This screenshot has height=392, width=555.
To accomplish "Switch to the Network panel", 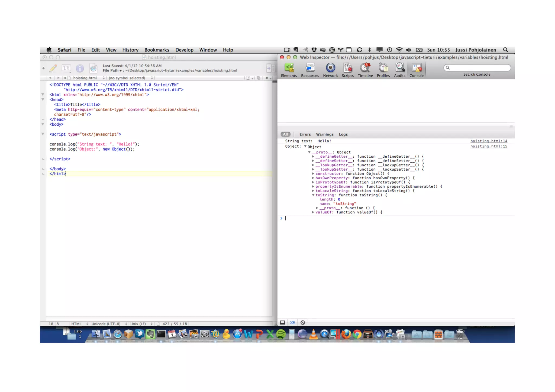I will pos(330,70).
